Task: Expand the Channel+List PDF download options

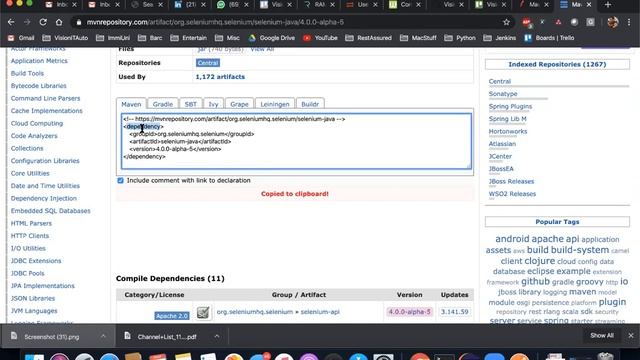Action: pos(217,336)
